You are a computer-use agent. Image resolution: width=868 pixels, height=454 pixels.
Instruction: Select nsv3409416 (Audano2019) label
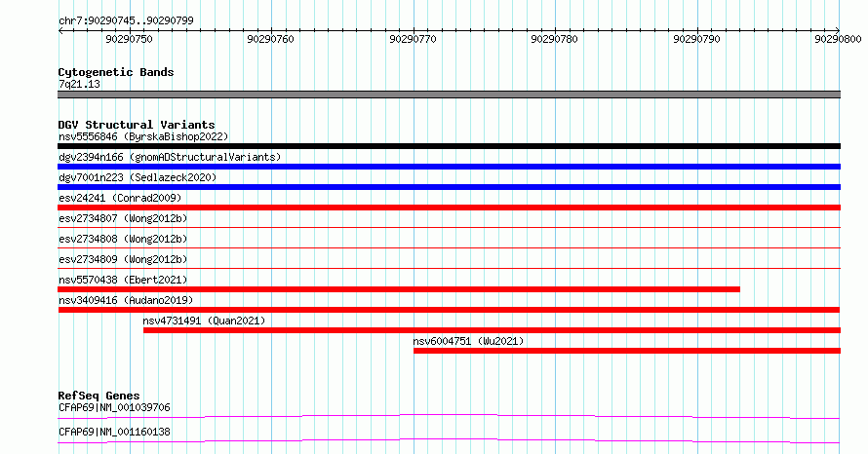126,300
